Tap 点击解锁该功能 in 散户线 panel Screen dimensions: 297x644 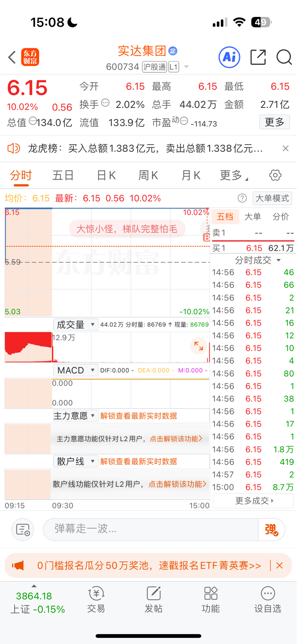pyautogui.click(x=177, y=484)
